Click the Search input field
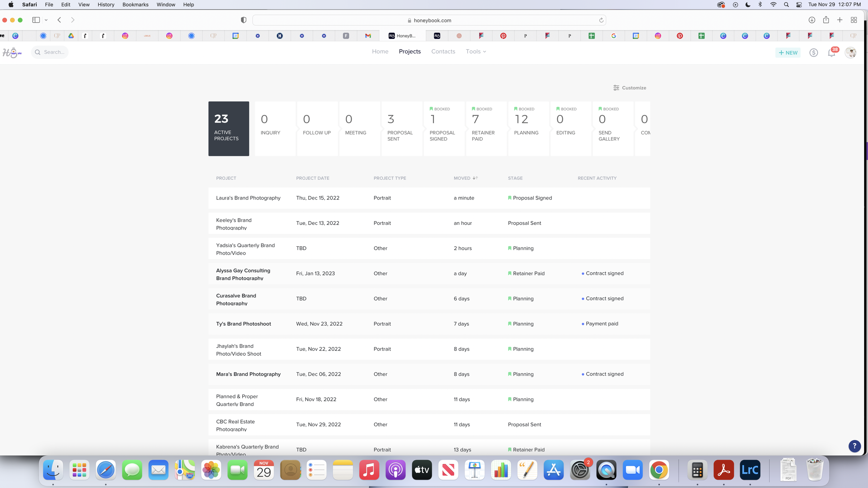The image size is (868, 488). click(54, 52)
